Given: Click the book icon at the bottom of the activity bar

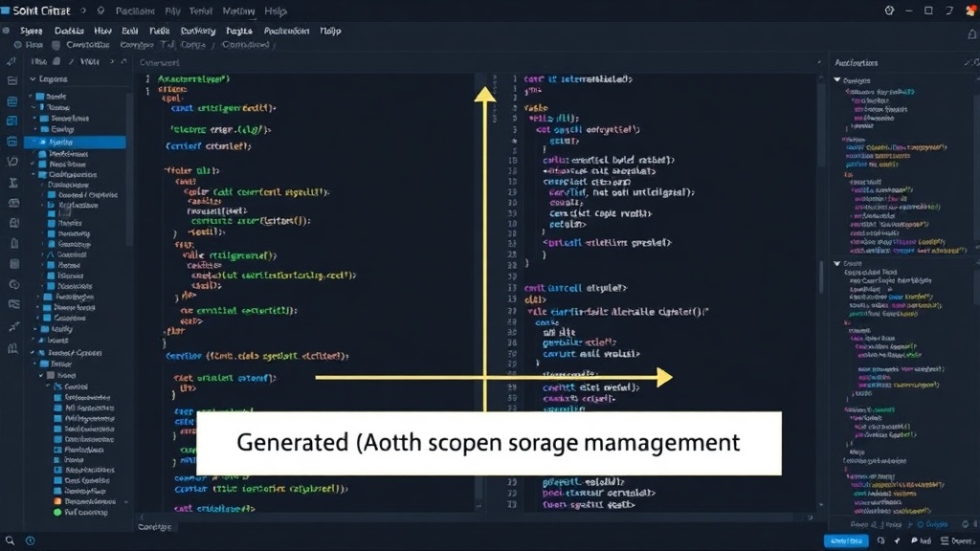Looking at the screenshot, I should click(13, 348).
